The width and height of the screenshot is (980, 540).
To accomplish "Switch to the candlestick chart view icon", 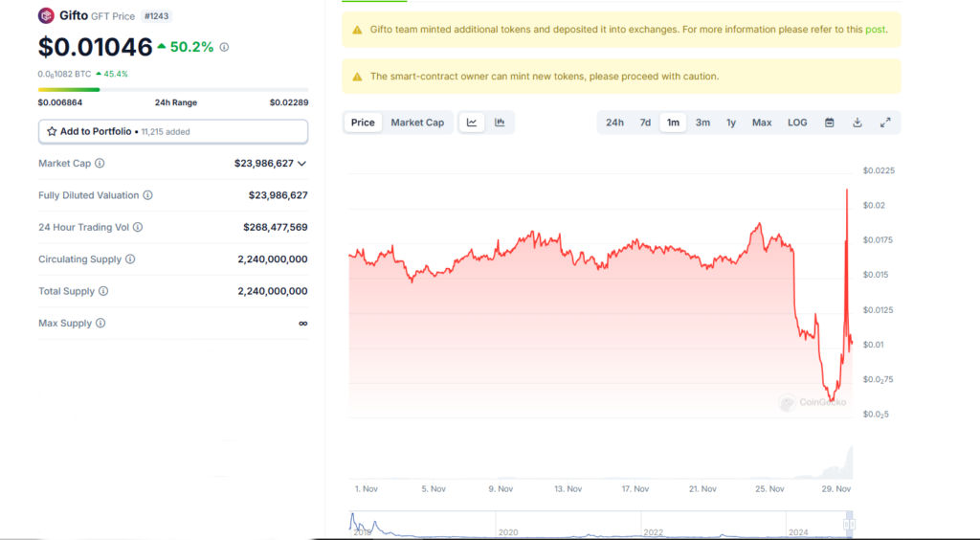I will (500, 123).
